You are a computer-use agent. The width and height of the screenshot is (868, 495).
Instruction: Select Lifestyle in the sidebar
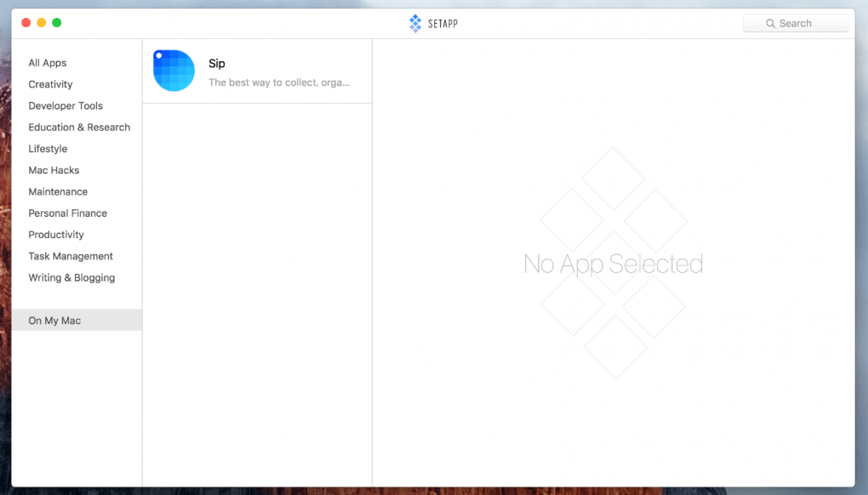[x=48, y=149]
